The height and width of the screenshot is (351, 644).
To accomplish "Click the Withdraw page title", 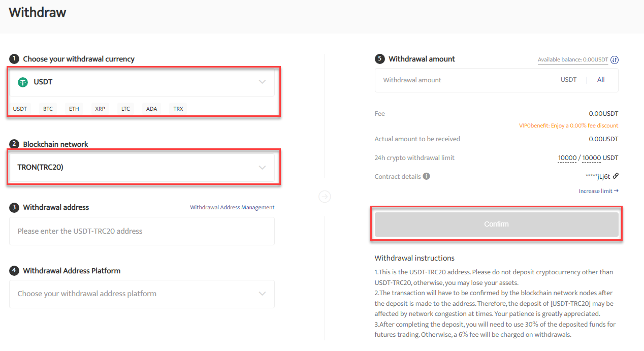I will click(38, 12).
